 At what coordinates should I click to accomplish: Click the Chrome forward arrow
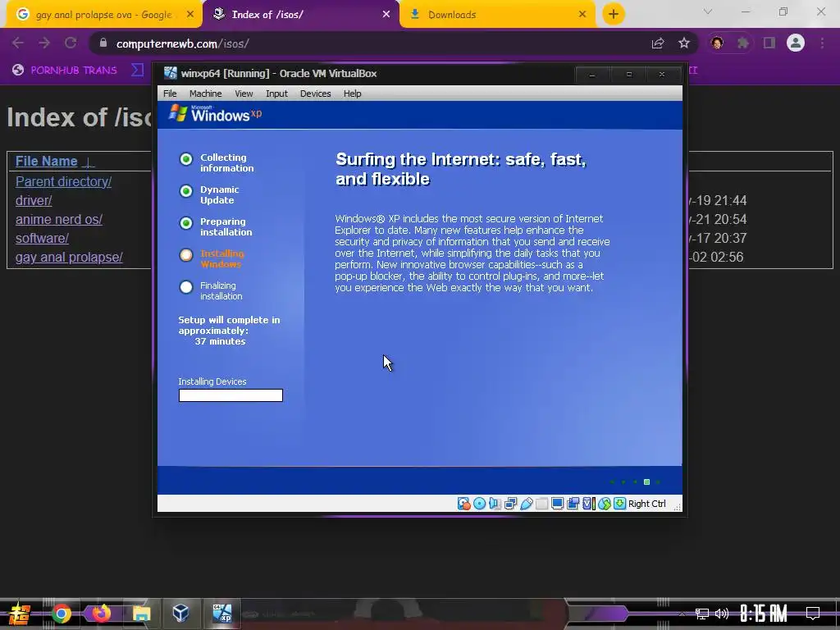(x=44, y=43)
